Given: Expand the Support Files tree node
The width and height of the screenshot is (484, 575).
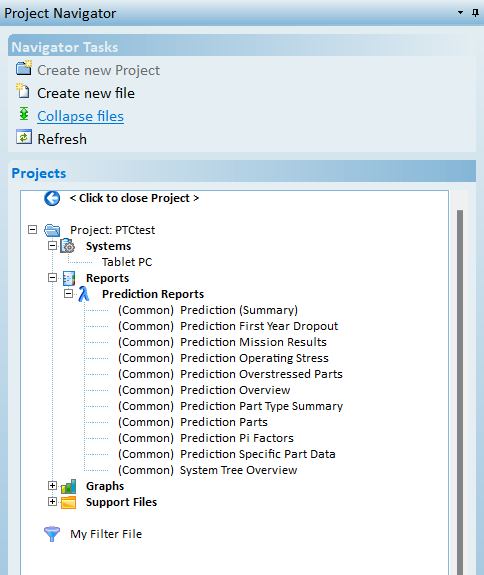Looking at the screenshot, I should [52, 502].
